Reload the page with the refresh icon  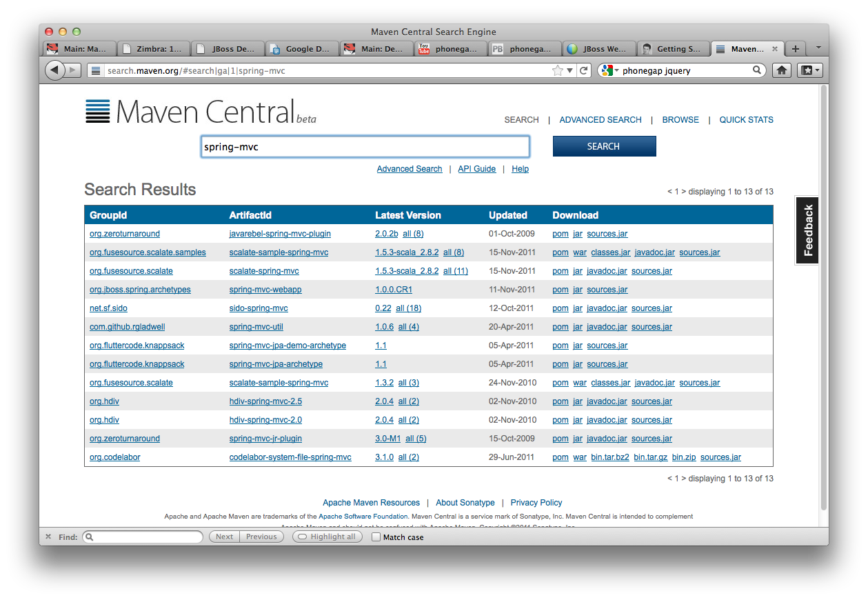584,70
